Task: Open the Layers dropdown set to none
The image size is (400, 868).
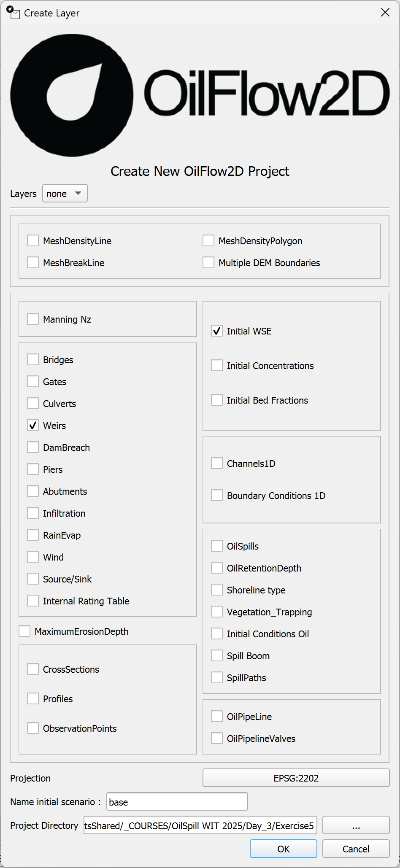Action: (65, 194)
